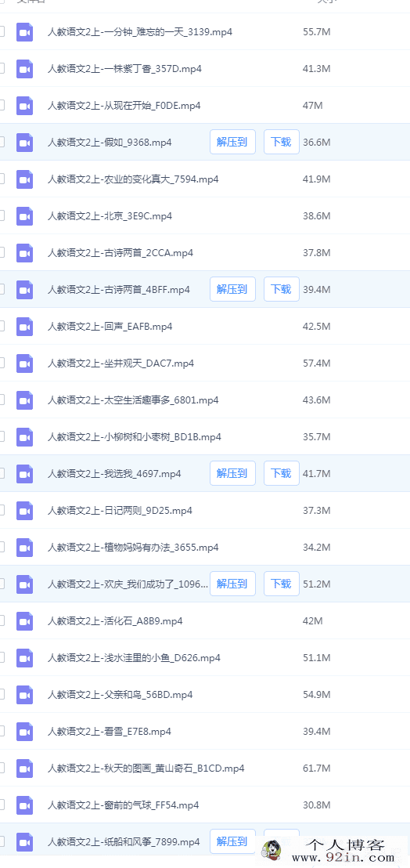Tick checkbox for 活化石_A8B9.mp4
This screenshot has height=868, width=410.
click(2, 620)
